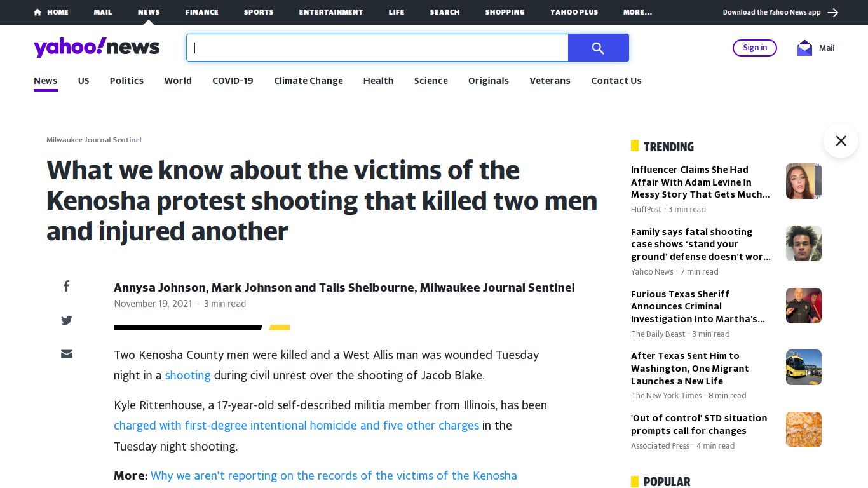Share the article by email icon
868x488 pixels.
[67, 354]
